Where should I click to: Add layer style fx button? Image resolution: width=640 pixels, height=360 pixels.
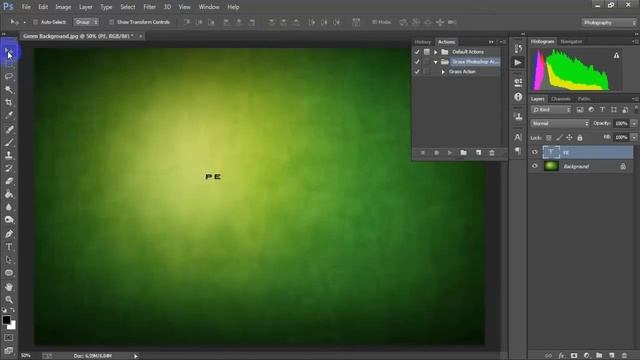[x=562, y=356]
